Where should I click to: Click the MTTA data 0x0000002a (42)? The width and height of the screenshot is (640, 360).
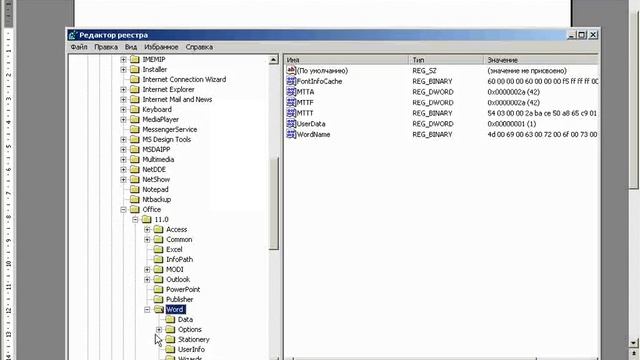513,92
